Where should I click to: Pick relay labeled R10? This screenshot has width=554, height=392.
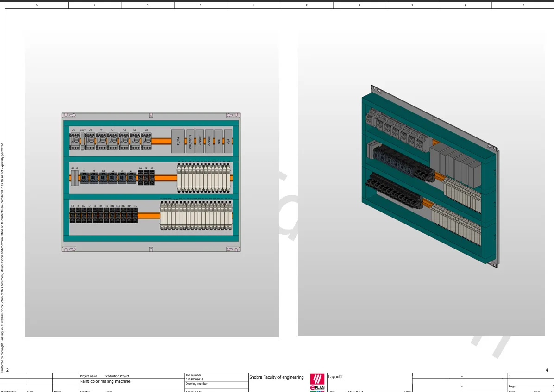pyautogui.click(x=107, y=215)
